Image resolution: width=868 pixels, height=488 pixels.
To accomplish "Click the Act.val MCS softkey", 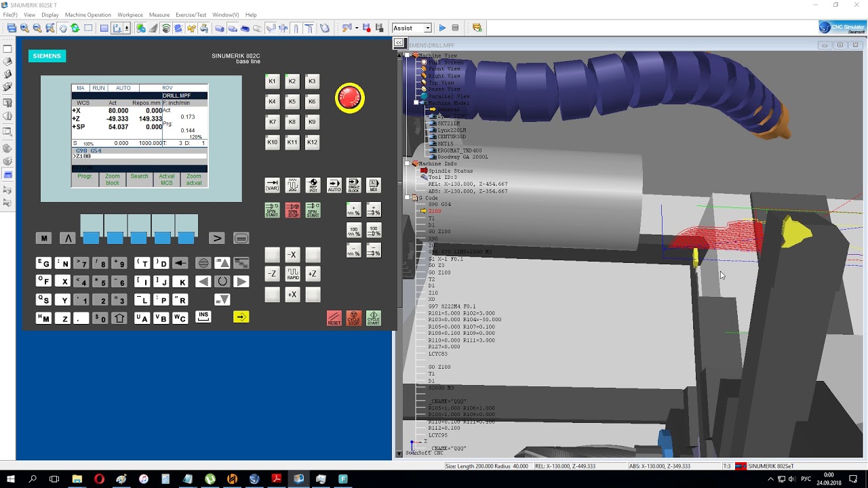I will [x=167, y=180].
